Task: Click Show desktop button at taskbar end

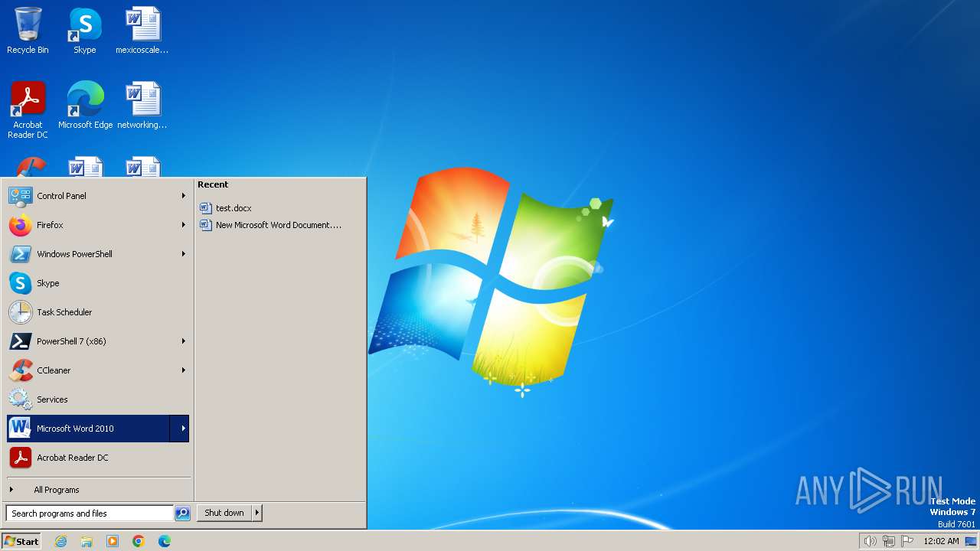Action: coord(971,541)
